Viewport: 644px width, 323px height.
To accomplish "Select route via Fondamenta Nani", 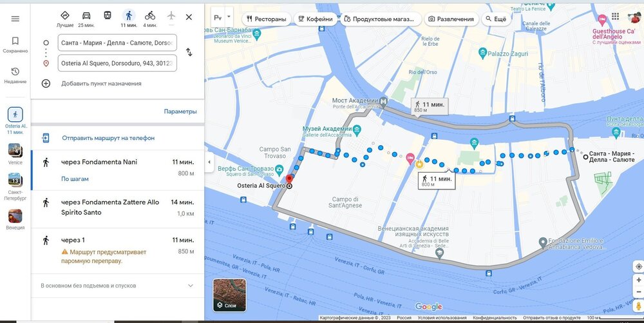I will click(x=117, y=170).
